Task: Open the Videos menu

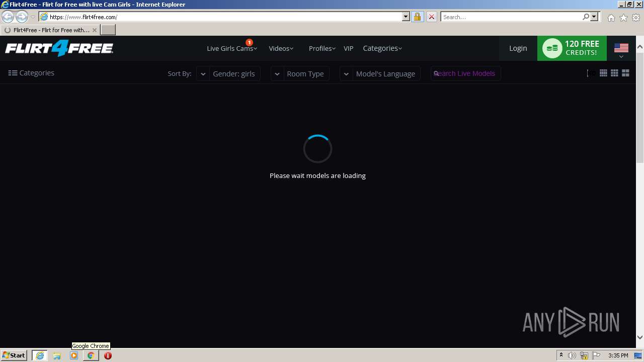Action: 281,48
